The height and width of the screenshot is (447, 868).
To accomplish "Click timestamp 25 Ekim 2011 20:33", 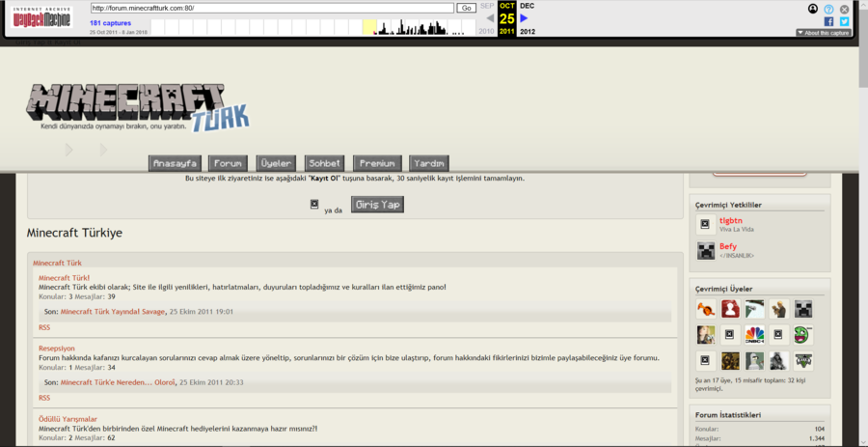I will [211, 382].
